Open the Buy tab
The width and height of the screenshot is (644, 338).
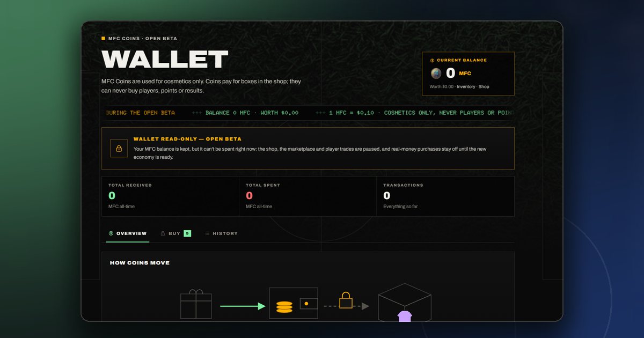pos(175,233)
